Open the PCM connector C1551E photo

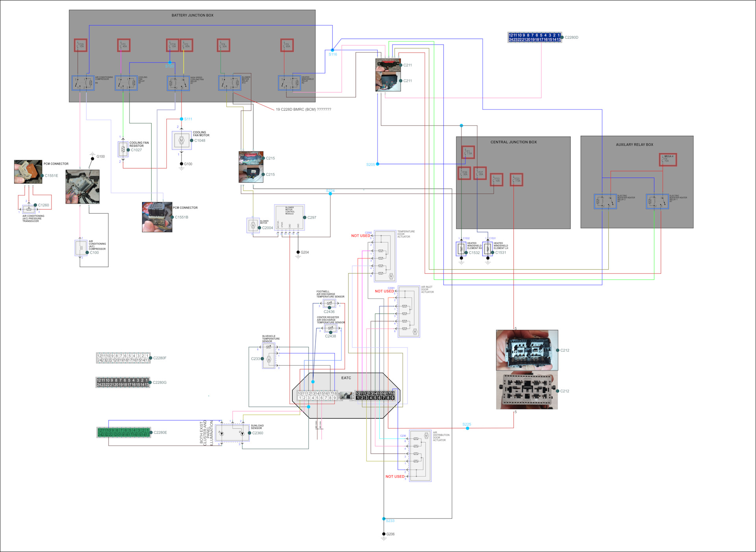28,172
